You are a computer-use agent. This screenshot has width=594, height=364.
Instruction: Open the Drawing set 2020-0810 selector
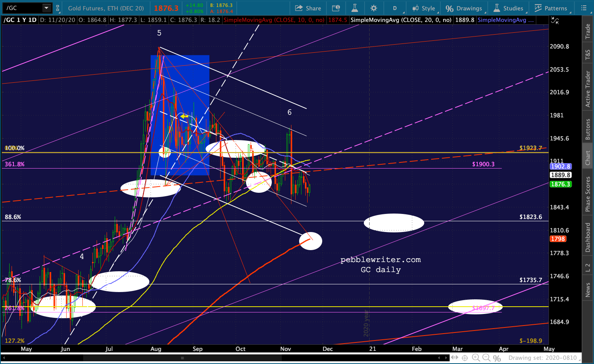(x=542, y=358)
